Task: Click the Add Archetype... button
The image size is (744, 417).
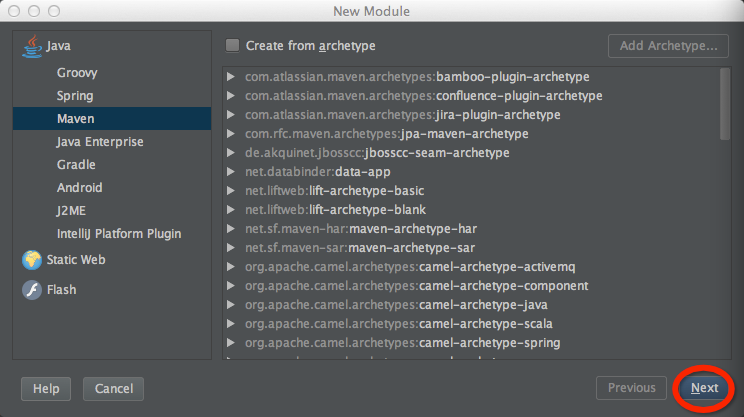Action: (x=668, y=46)
